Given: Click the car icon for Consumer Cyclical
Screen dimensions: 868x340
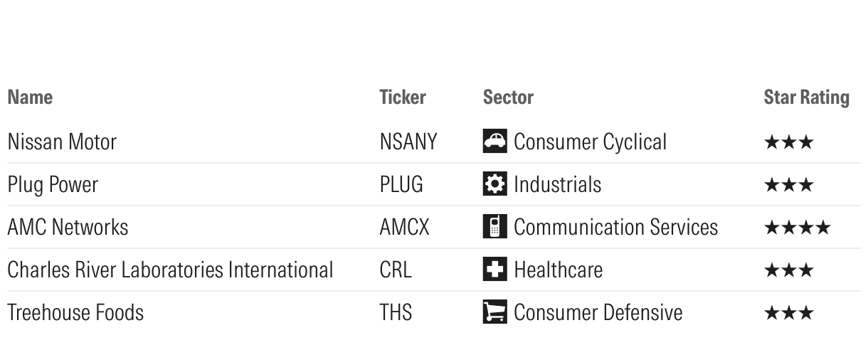Looking at the screenshot, I should [x=494, y=142].
